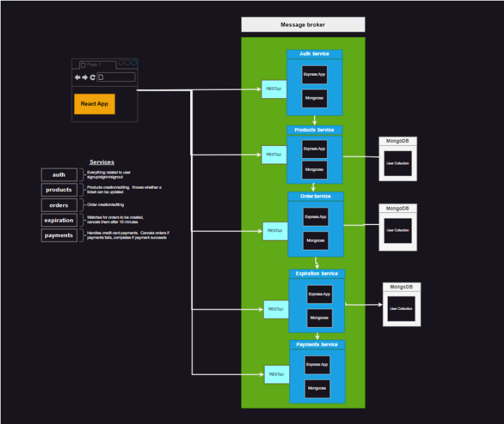Select the Page 1 browser tab
This screenshot has height=424, width=504.
[x=97, y=64]
